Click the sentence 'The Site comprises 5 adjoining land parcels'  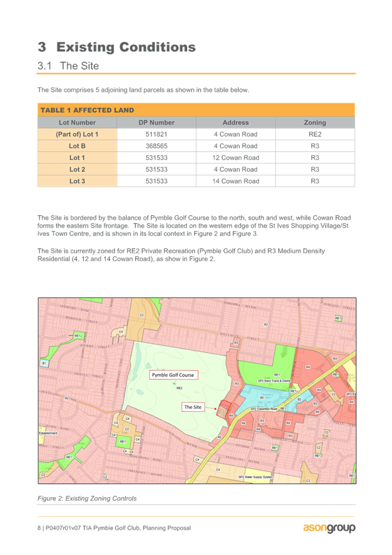[143, 90]
